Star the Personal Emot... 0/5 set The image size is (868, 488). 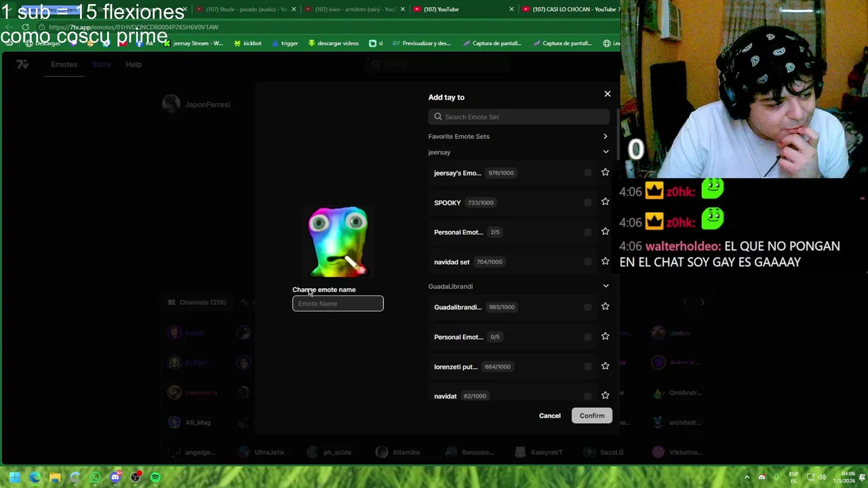605,336
